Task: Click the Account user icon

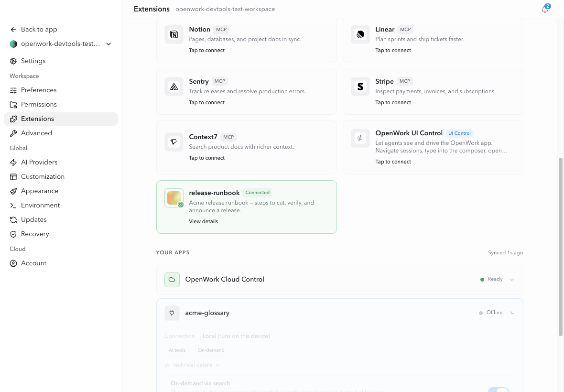Action: click(x=13, y=263)
